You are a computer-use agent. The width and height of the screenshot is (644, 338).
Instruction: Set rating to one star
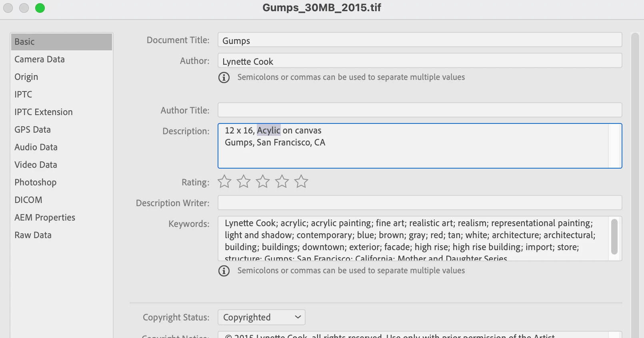(224, 182)
